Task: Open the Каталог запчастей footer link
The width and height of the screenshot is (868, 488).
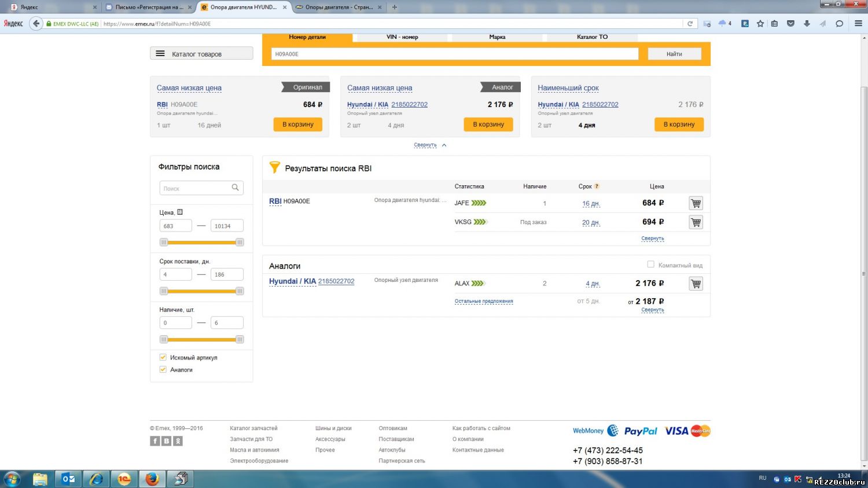Action: pyautogui.click(x=253, y=428)
